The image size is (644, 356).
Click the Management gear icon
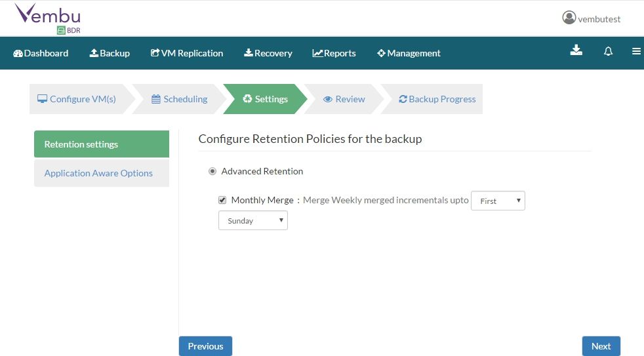coord(381,53)
